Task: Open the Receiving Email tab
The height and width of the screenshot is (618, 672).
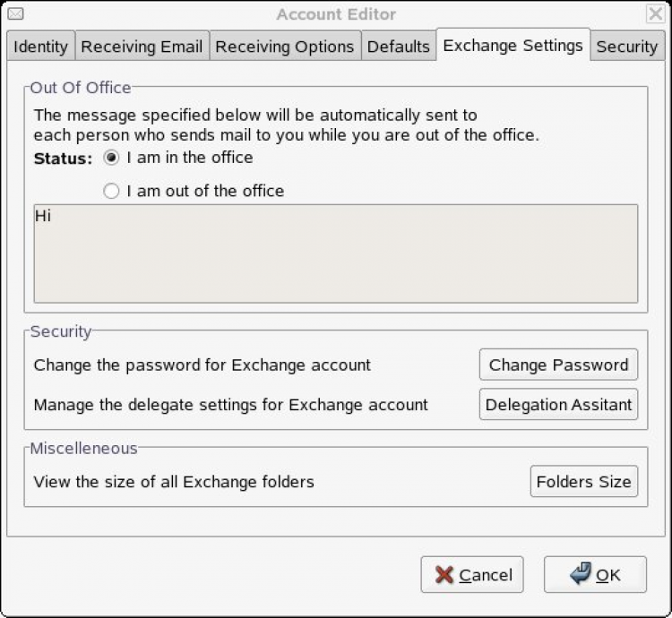Action: pos(142,47)
